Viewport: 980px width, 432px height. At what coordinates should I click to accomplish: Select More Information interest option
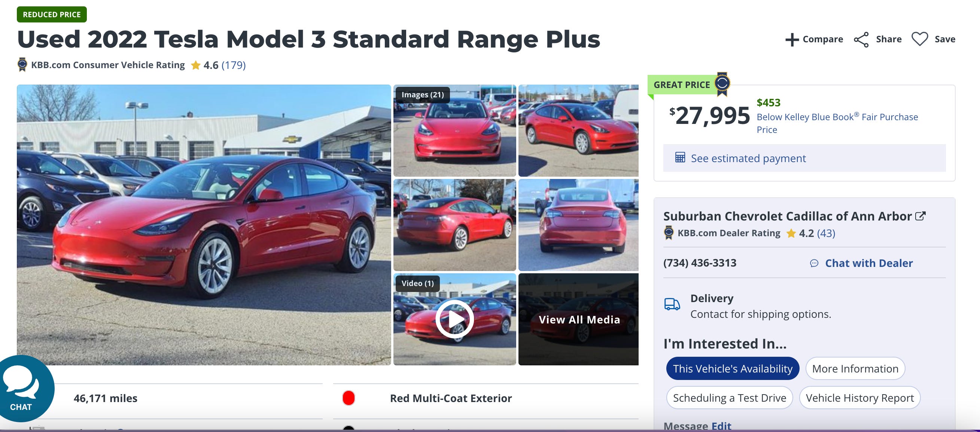[855, 368]
